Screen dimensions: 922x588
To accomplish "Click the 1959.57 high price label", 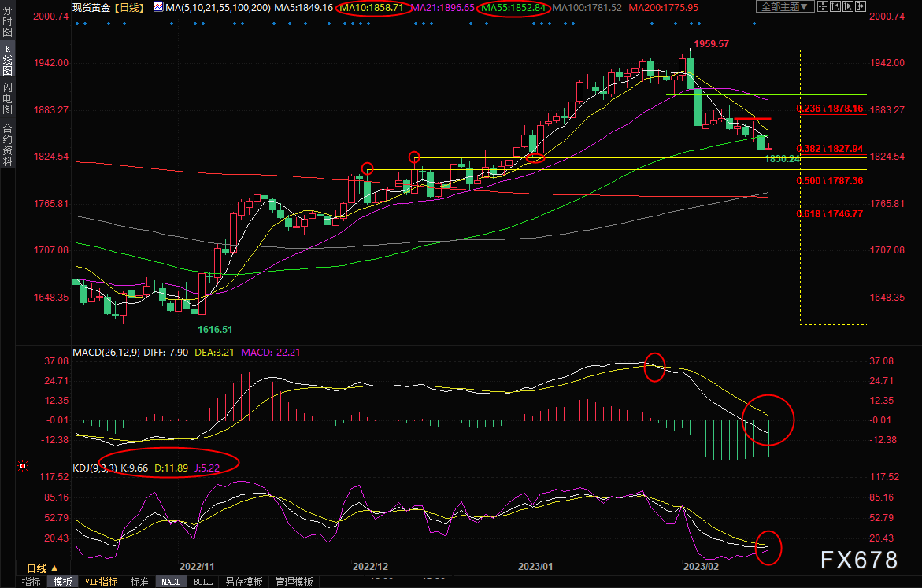I will pyautogui.click(x=711, y=43).
